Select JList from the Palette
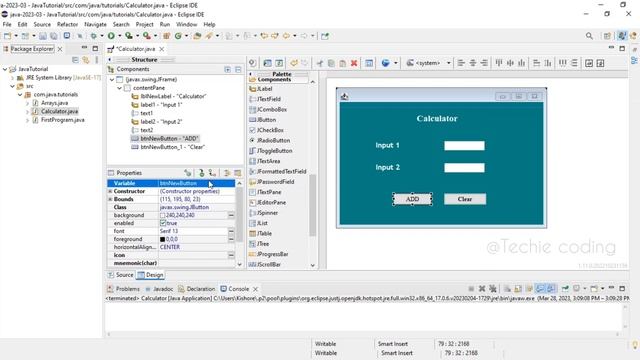The width and height of the screenshot is (640, 360). 258,223
